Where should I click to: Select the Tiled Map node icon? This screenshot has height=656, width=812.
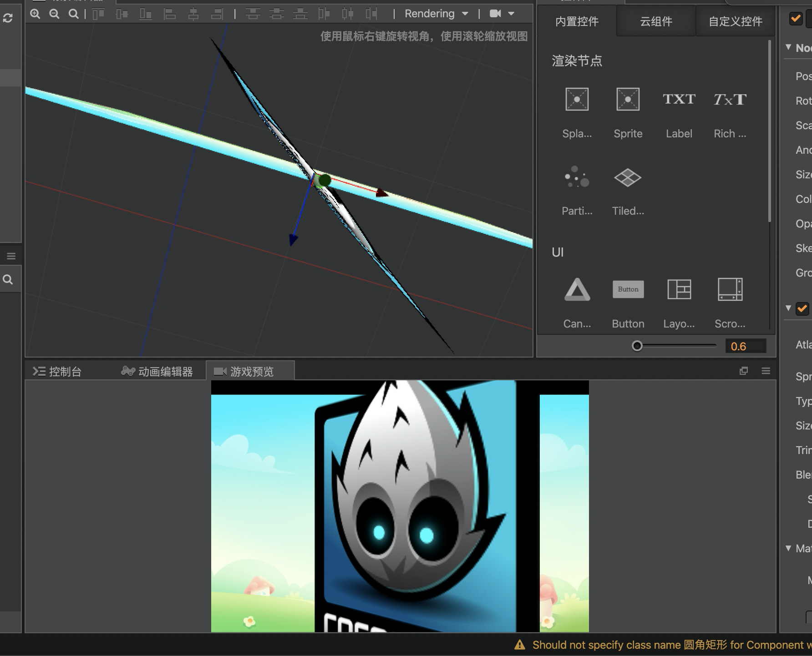pos(628,177)
